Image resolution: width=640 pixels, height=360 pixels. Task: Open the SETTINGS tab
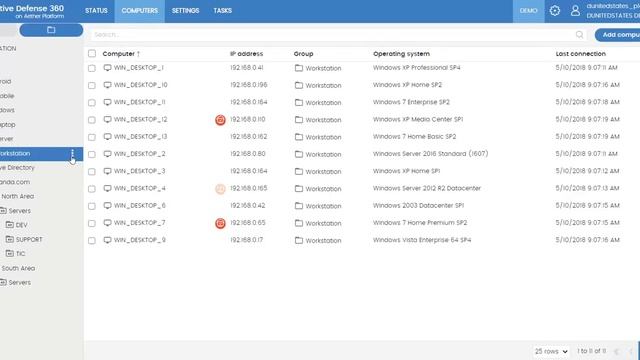185,11
